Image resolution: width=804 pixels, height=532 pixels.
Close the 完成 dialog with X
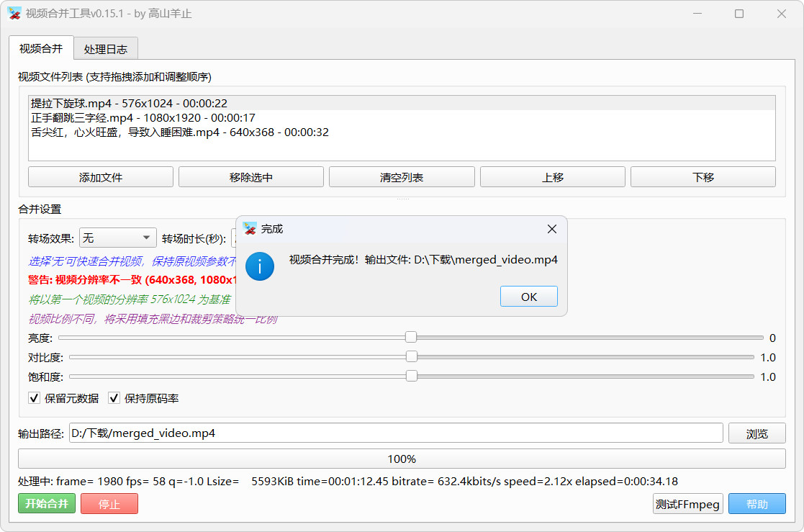pyautogui.click(x=552, y=229)
